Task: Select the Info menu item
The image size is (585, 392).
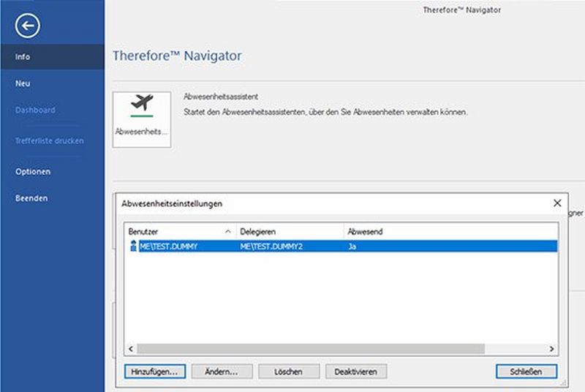Action: point(52,57)
